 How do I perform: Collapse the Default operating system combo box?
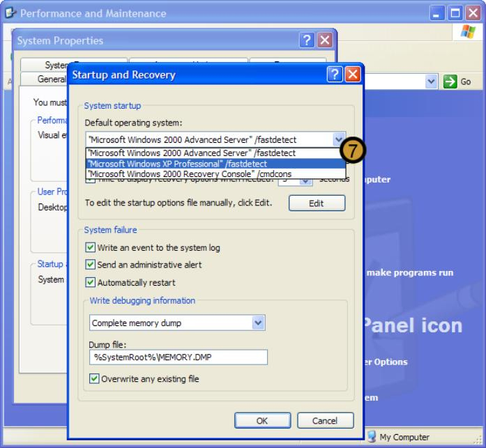(x=339, y=139)
